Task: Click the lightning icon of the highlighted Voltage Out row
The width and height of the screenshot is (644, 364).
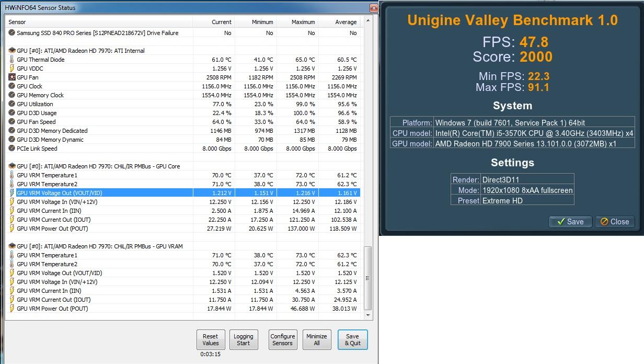Action: (12, 193)
